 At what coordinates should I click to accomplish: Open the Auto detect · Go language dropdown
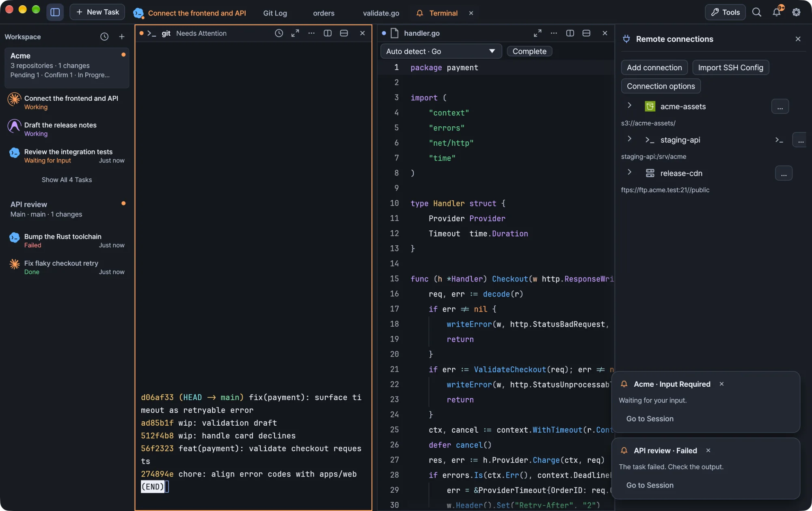click(441, 51)
